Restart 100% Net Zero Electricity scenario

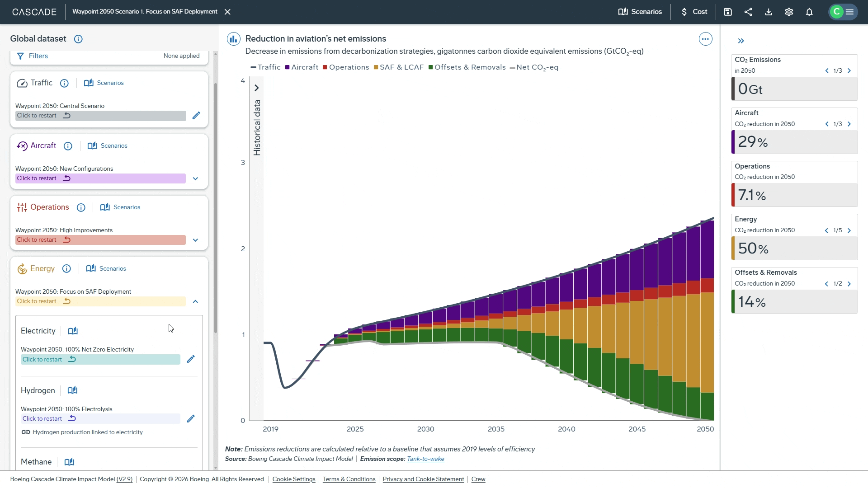100,360
